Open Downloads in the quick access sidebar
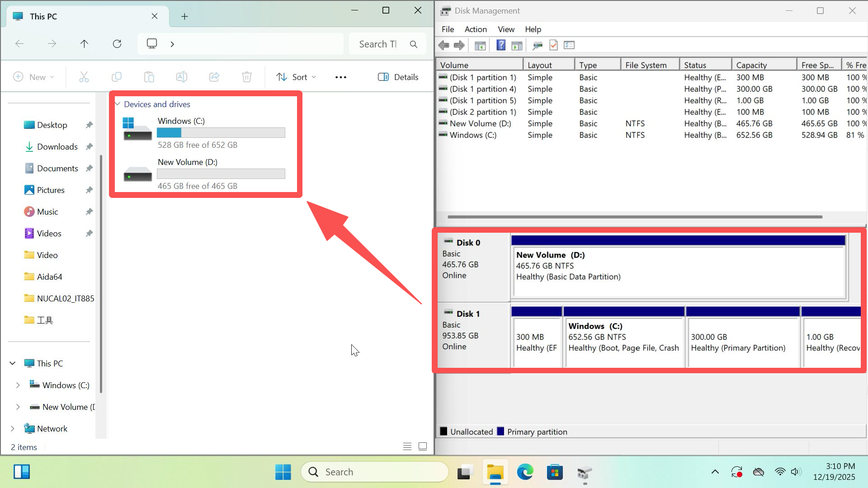 (x=57, y=147)
